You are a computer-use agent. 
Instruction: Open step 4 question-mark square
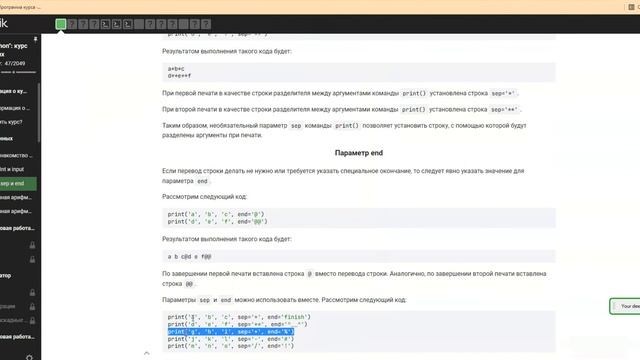[94, 24]
